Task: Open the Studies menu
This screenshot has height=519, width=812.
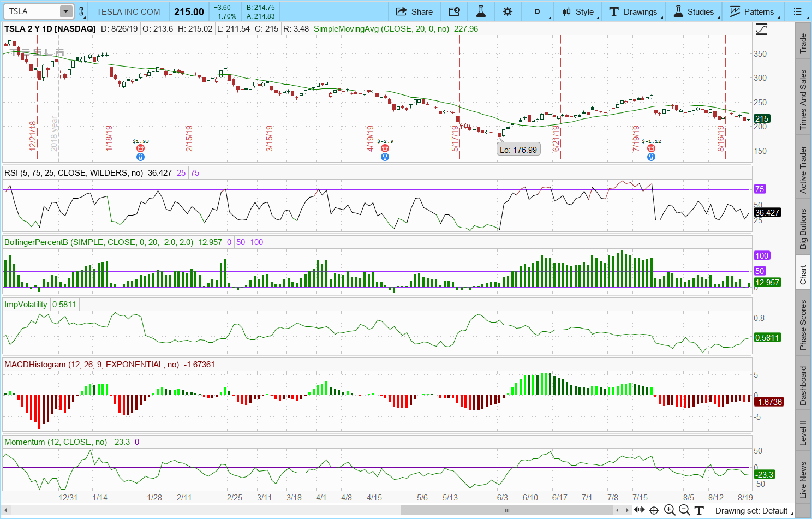Action: pos(694,11)
